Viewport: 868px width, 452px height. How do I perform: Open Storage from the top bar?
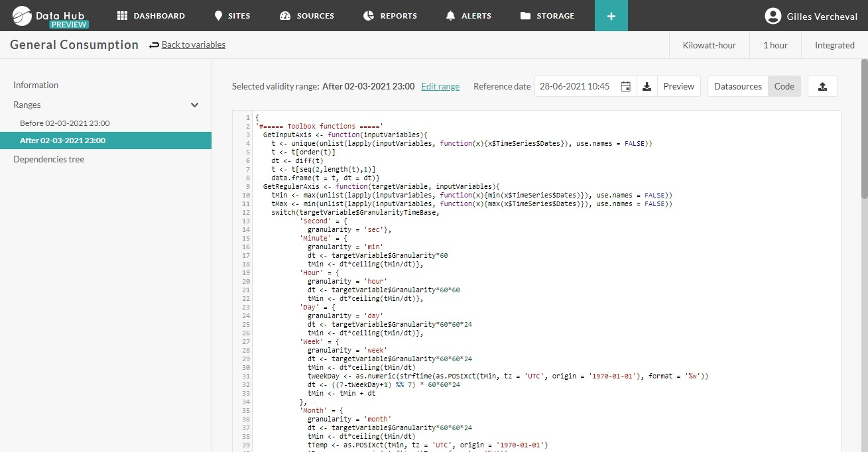(x=547, y=15)
